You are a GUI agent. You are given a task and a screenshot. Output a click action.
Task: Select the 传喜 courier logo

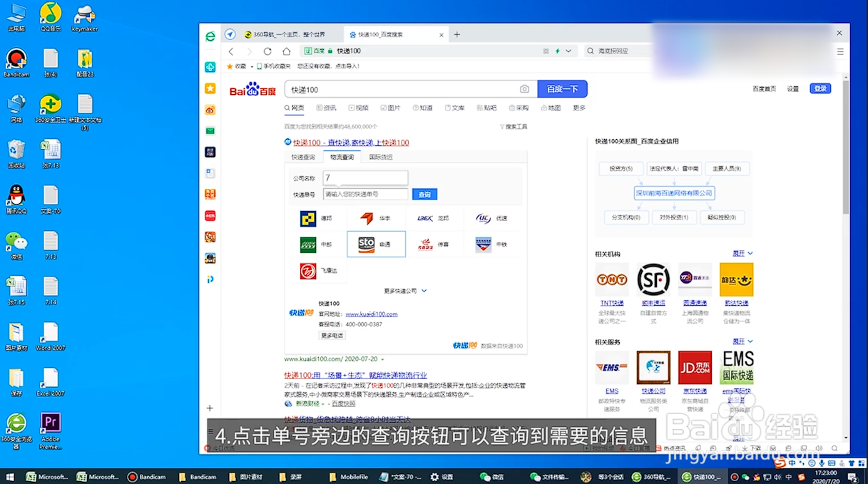point(425,244)
